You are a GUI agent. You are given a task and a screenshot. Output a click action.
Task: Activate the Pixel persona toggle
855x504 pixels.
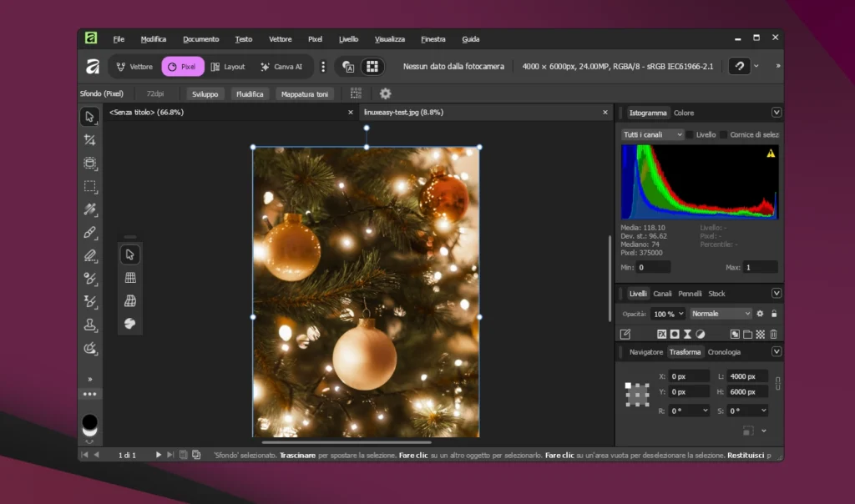pos(183,66)
